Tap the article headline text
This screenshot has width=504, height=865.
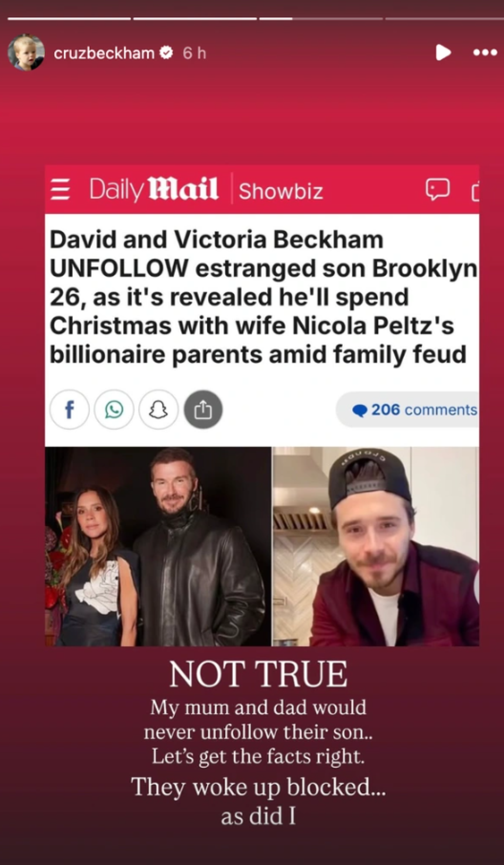[263, 297]
